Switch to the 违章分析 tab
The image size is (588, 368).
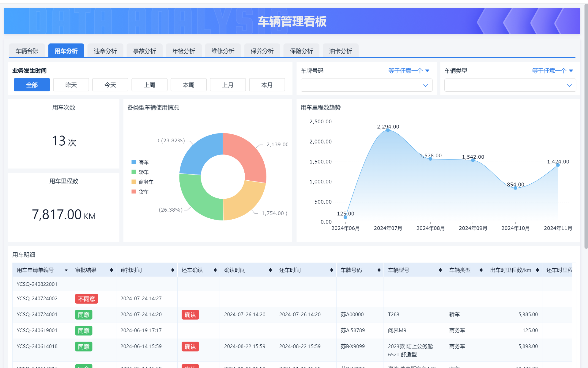[105, 51]
